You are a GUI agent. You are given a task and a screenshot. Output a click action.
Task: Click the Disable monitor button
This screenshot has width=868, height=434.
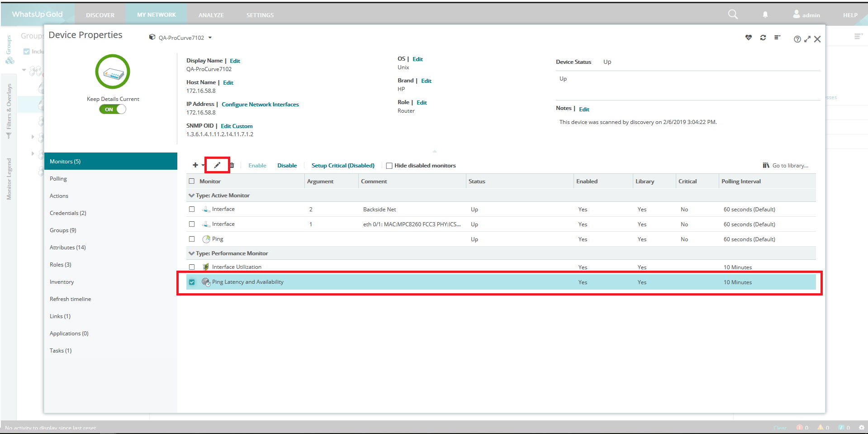pyautogui.click(x=287, y=166)
